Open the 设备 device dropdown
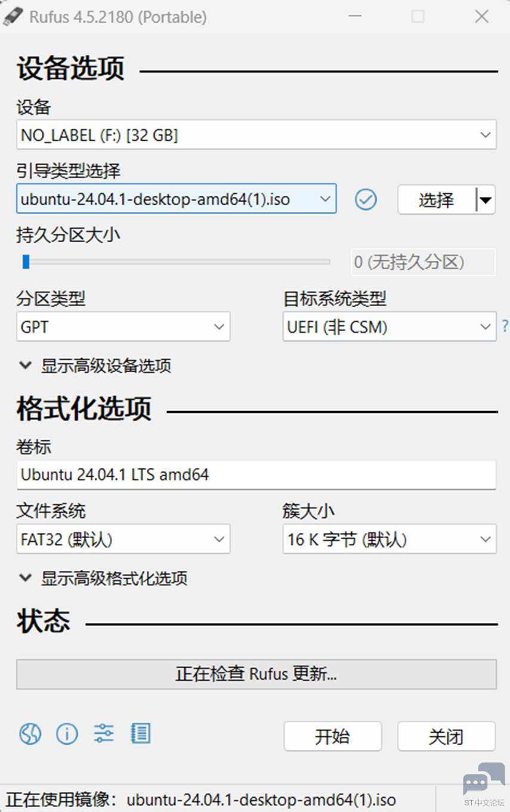Image resolution: width=510 pixels, height=812 pixels. click(x=256, y=135)
